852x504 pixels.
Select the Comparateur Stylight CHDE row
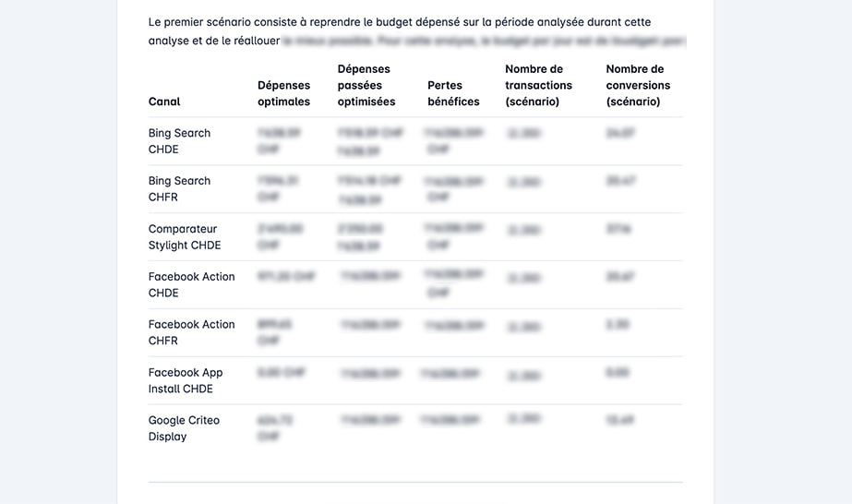415,237
